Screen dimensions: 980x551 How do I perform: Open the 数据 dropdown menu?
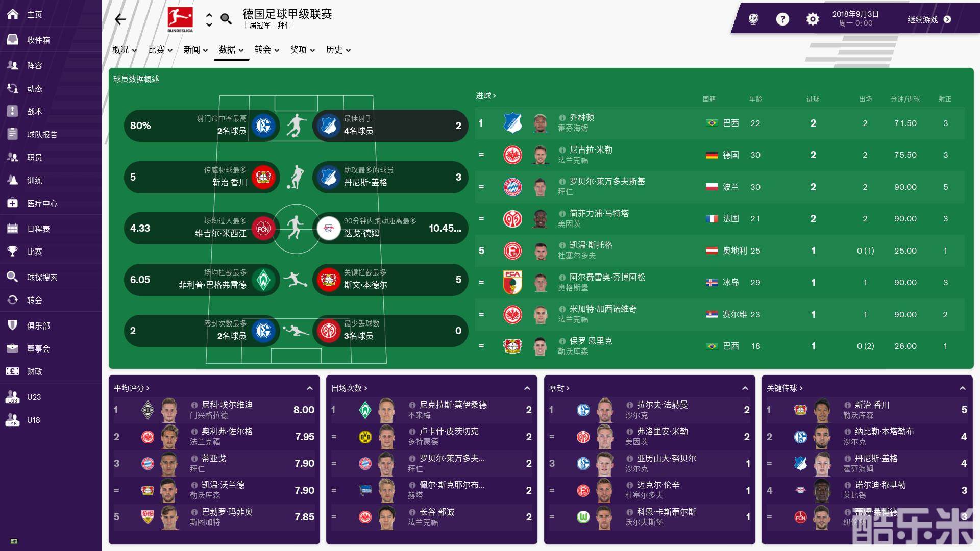231,49
